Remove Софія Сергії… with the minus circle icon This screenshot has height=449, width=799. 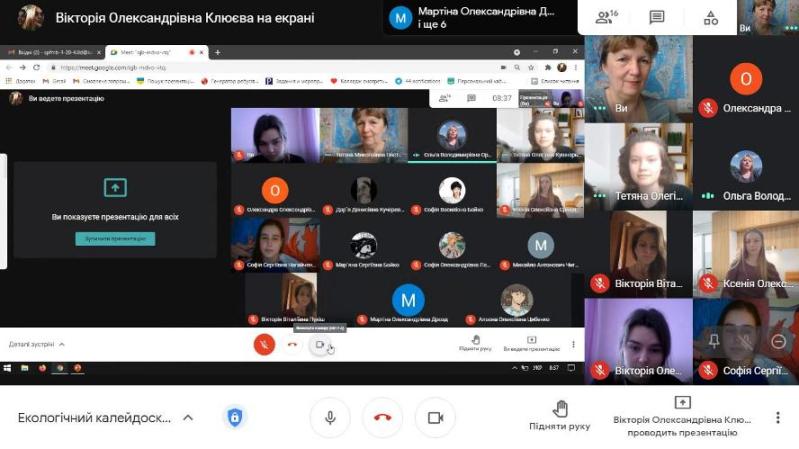(778, 341)
